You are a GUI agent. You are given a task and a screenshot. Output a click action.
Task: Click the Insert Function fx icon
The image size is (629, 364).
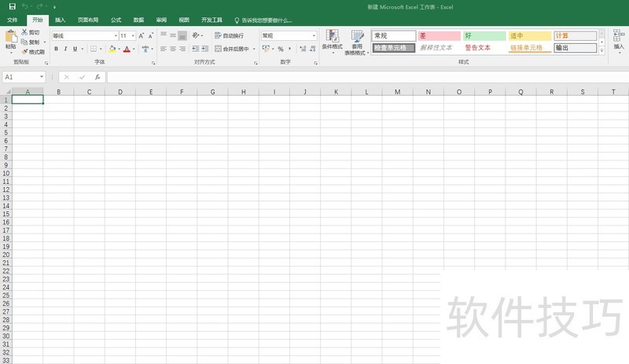click(x=97, y=77)
